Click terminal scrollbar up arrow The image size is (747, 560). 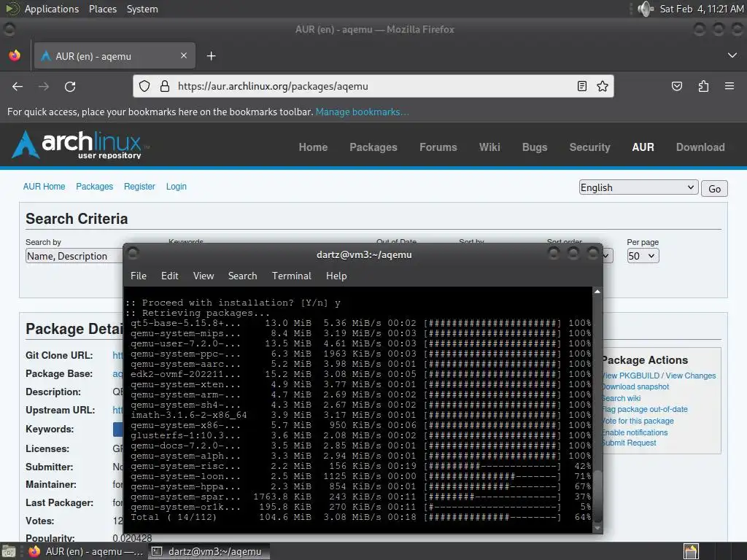coord(597,292)
